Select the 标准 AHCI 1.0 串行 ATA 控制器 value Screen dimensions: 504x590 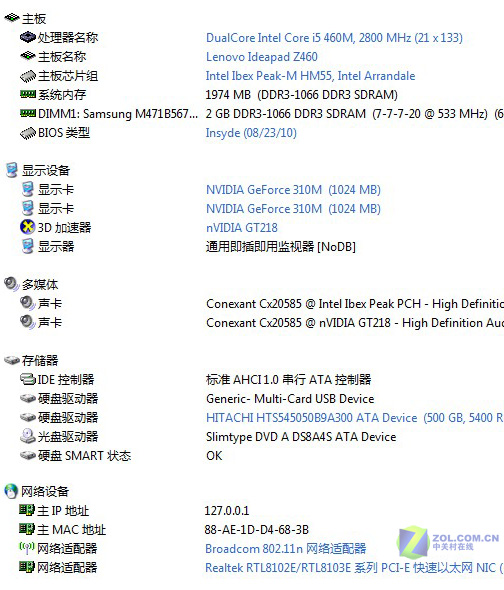point(288,380)
